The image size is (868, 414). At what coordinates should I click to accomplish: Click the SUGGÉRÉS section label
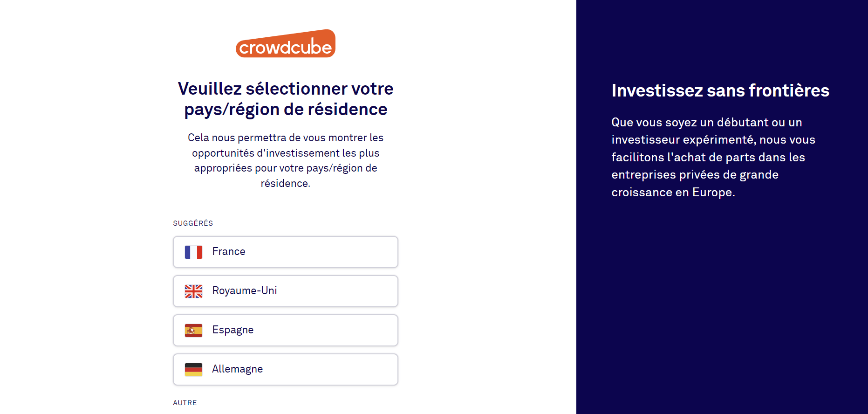(192, 223)
